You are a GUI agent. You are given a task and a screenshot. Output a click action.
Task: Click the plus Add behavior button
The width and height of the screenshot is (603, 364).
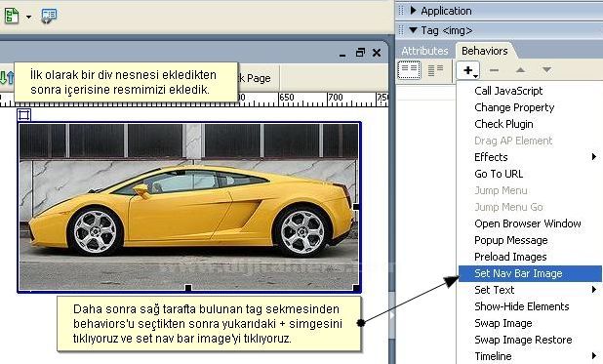[x=468, y=70]
